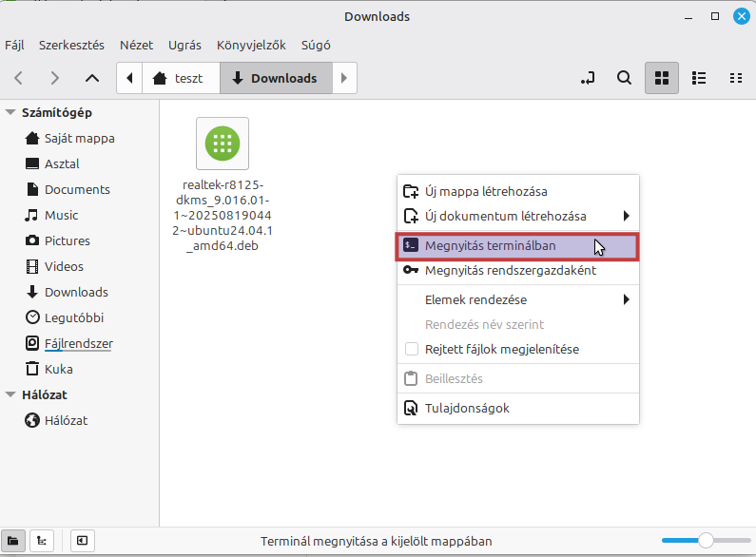The height and width of the screenshot is (557, 756).
Task: Click the teszt home path button
Action: tap(180, 78)
